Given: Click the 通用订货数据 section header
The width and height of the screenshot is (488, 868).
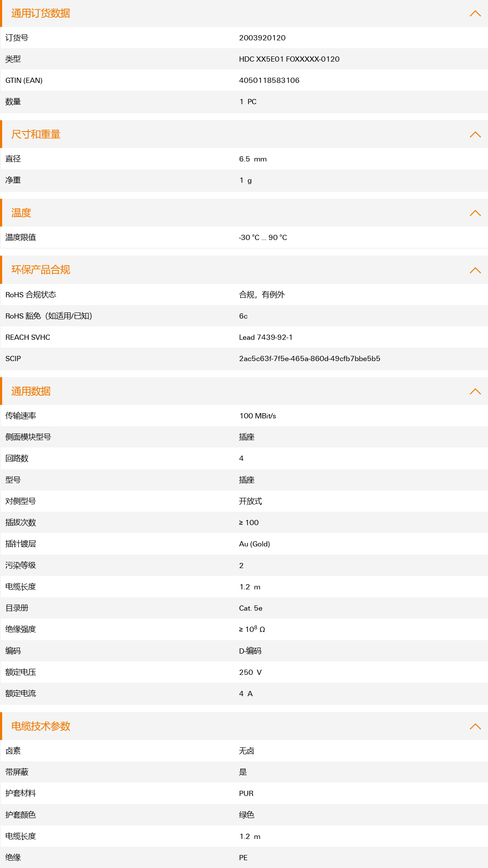Looking at the screenshot, I should [244, 13].
